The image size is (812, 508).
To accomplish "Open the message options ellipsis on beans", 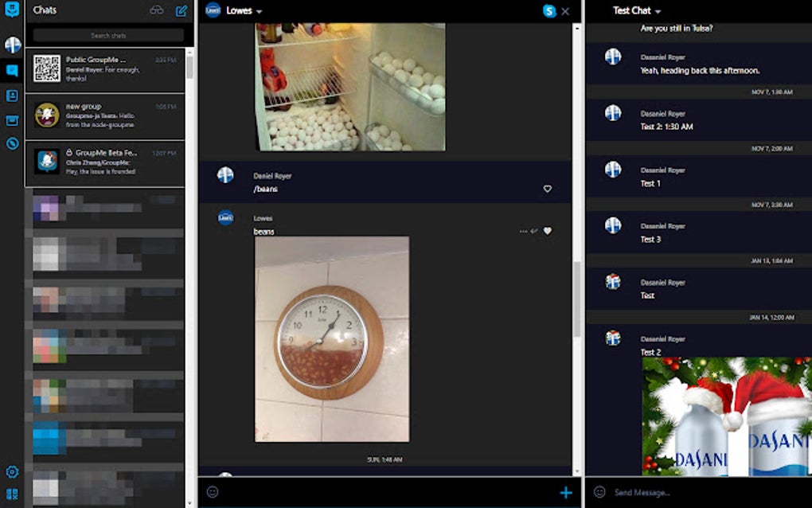I will tap(521, 230).
